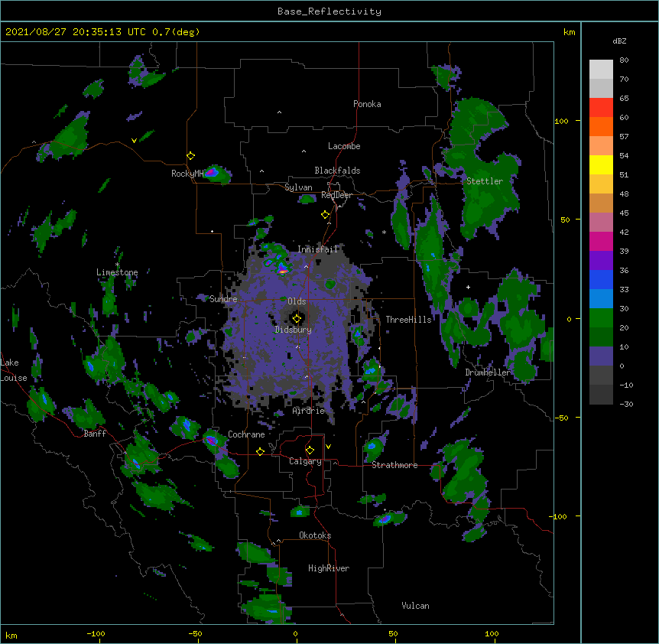Click the radar site diamond marker above Didsbury
The height and width of the screenshot is (644, 659).
(297, 318)
